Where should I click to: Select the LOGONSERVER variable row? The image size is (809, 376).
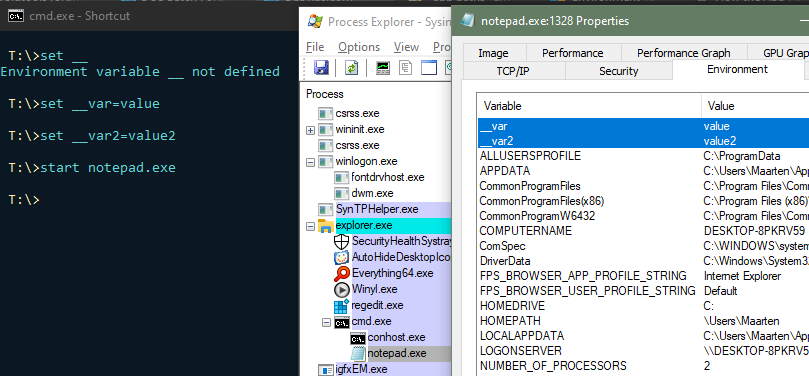[x=643, y=351]
